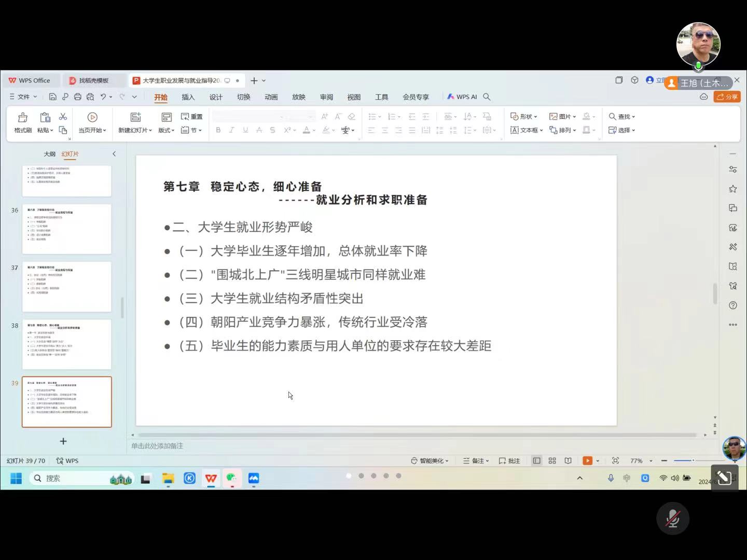Image resolution: width=747 pixels, height=560 pixels.
Task: Click the 当页开始 playback icon
Action: pyautogui.click(x=92, y=117)
